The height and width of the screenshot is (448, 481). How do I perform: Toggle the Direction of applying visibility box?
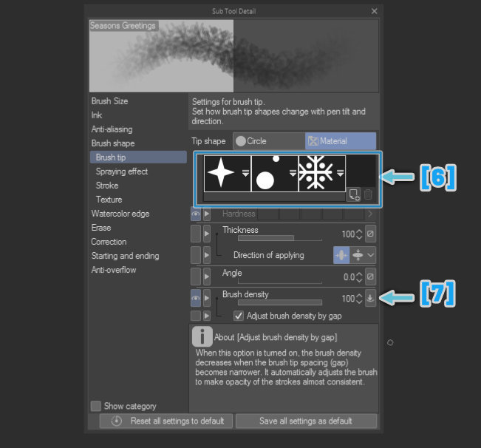[196, 255]
